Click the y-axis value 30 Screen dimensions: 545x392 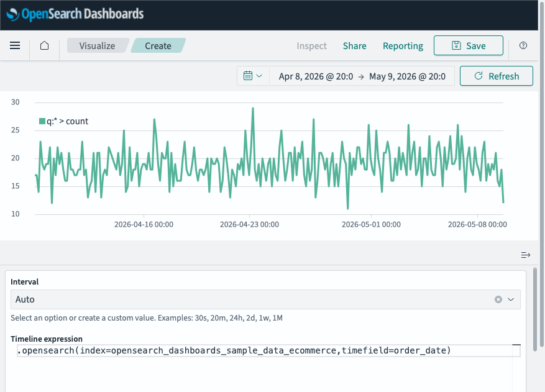[16, 102]
